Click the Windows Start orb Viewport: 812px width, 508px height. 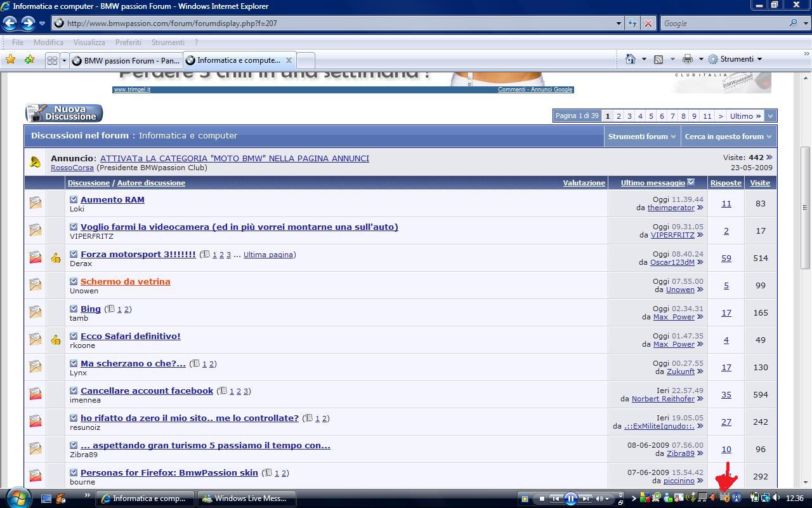point(17,498)
